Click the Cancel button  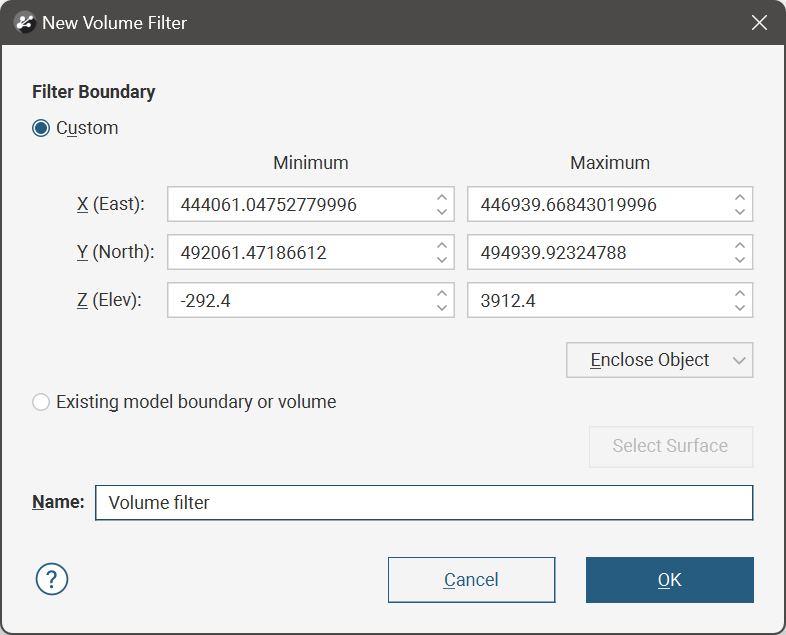point(471,580)
